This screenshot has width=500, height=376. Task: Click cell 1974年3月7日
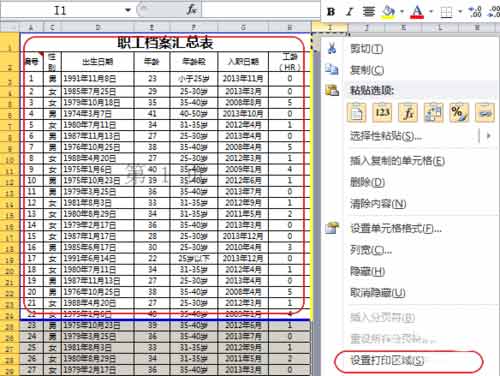pos(98,114)
